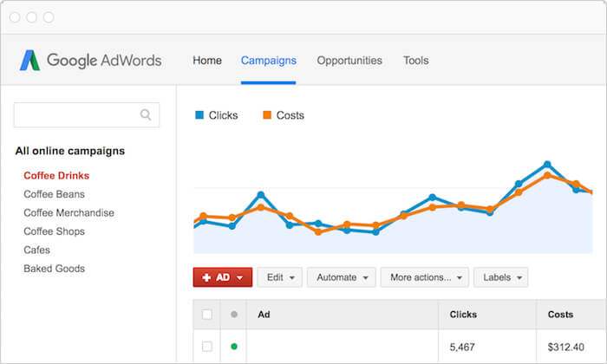The width and height of the screenshot is (607, 364).
Task: Click the Google AdWords logo icon
Action: click(29, 61)
